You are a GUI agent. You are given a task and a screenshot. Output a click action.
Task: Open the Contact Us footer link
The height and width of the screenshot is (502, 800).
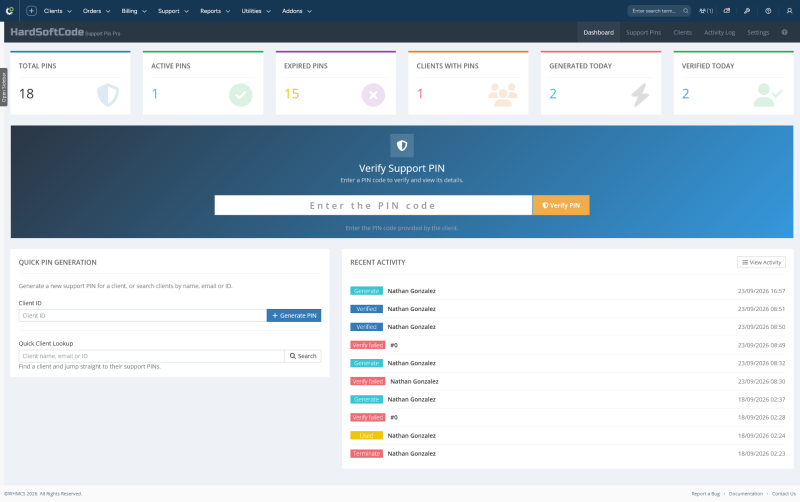784,494
